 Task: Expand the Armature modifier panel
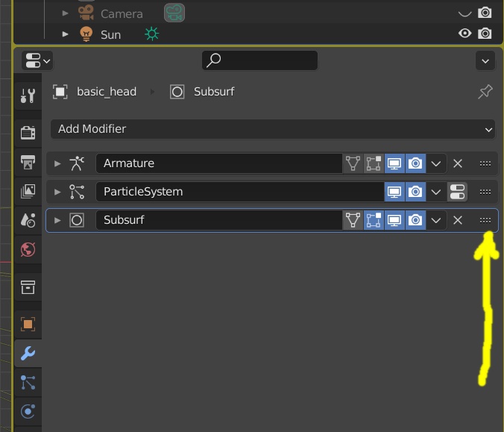pos(57,163)
